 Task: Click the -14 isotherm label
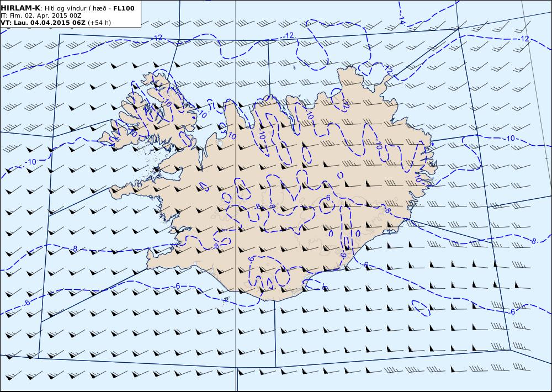pyautogui.click(x=402, y=19)
